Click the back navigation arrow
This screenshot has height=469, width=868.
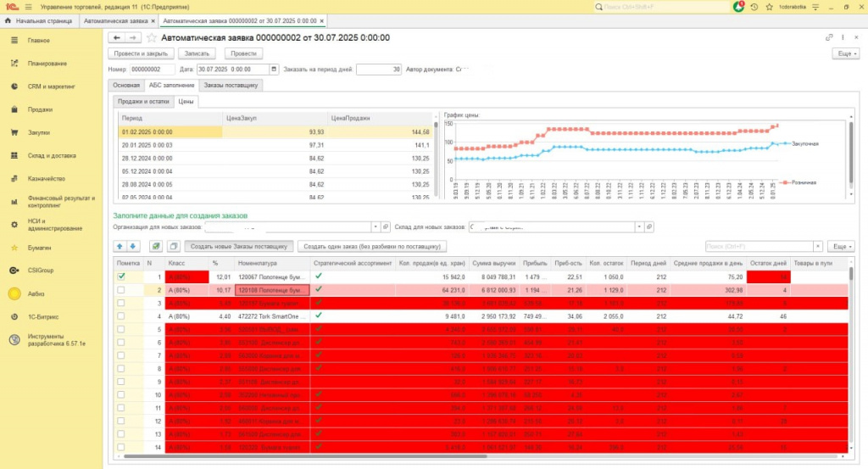click(x=118, y=38)
